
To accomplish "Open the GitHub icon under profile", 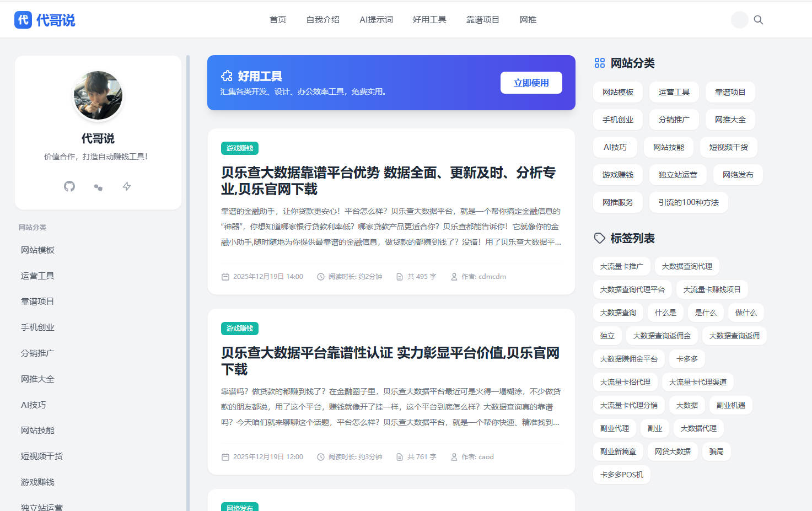I will (69, 186).
